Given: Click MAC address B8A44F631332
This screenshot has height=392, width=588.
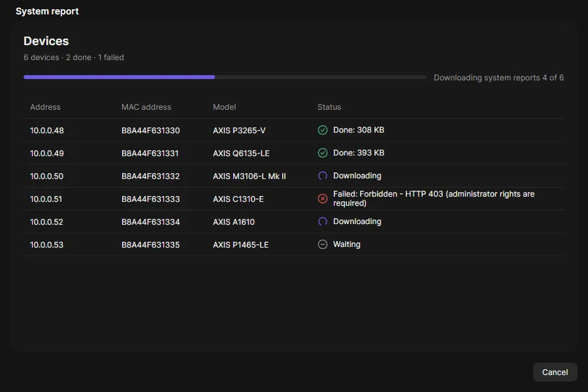Looking at the screenshot, I should pyautogui.click(x=151, y=176).
